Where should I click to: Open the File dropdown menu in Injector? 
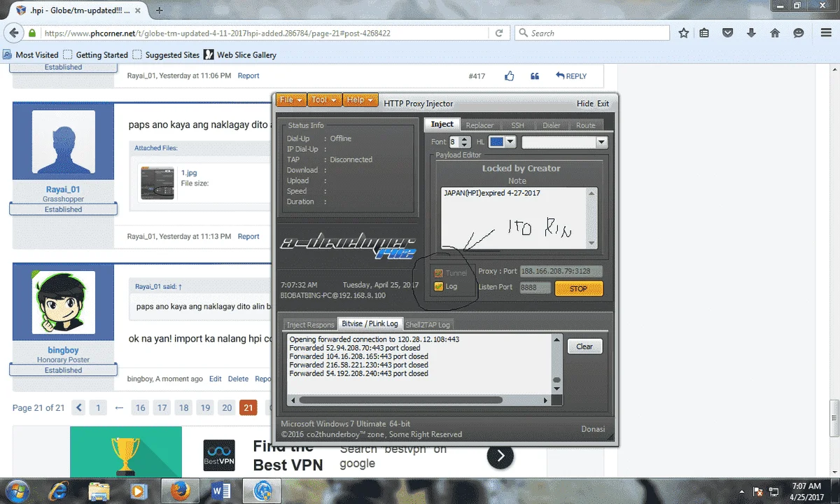(291, 100)
